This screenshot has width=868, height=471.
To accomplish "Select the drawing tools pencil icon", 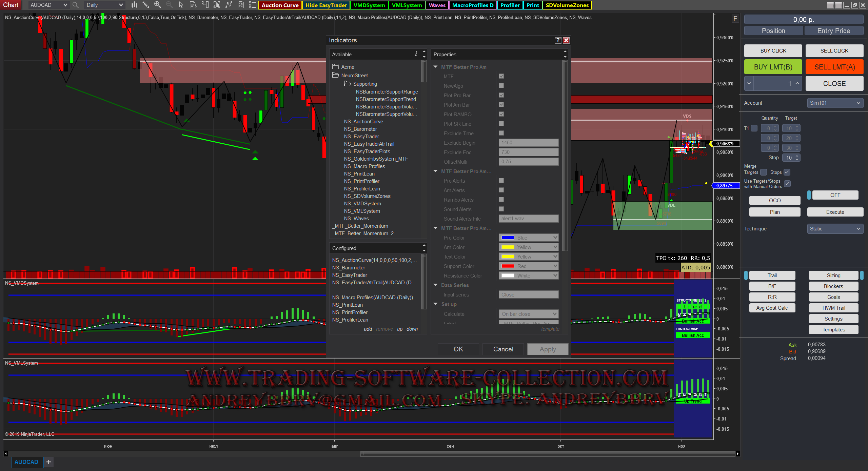I will [x=146, y=5].
